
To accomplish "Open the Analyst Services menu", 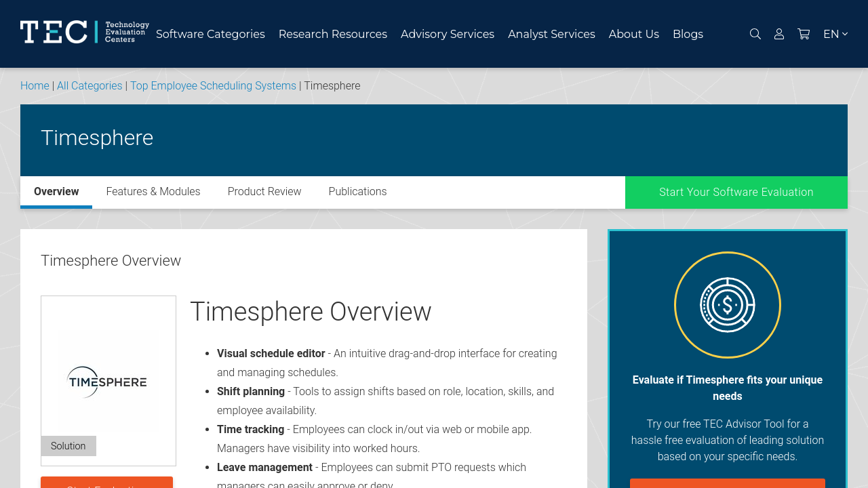I will 551,34.
